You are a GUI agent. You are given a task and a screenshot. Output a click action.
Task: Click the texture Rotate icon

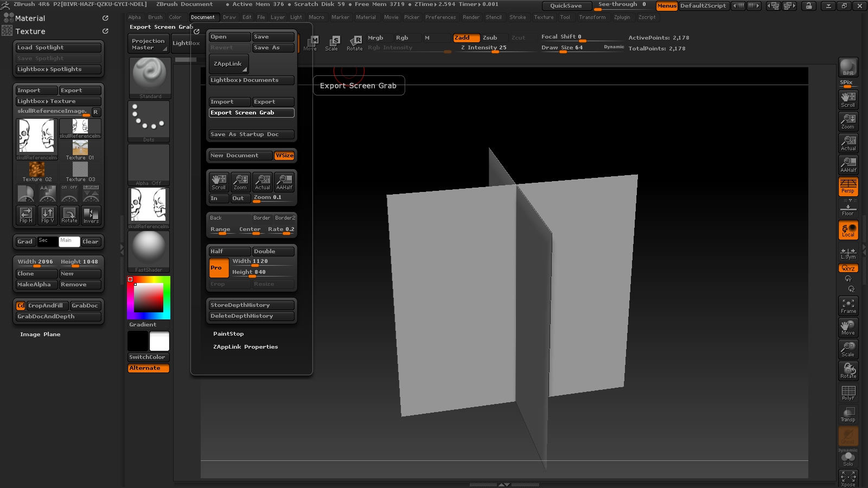coord(69,215)
